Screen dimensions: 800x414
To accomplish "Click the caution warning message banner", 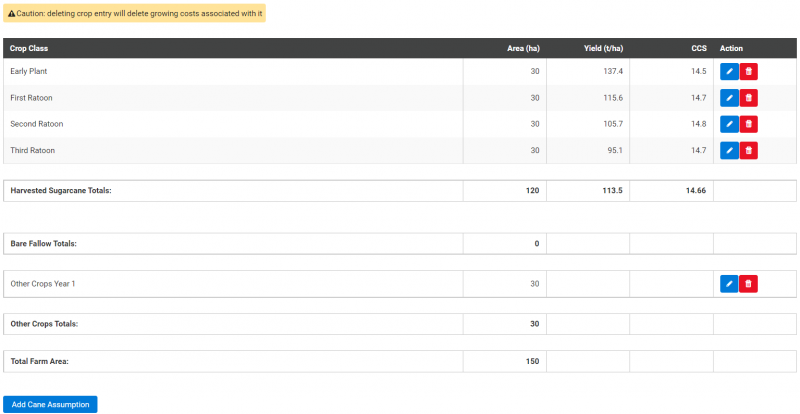I will click(x=135, y=14).
